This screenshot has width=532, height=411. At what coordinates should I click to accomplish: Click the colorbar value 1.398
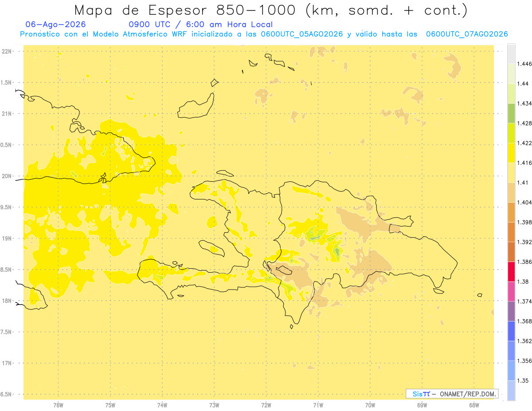pyautogui.click(x=525, y=222)
